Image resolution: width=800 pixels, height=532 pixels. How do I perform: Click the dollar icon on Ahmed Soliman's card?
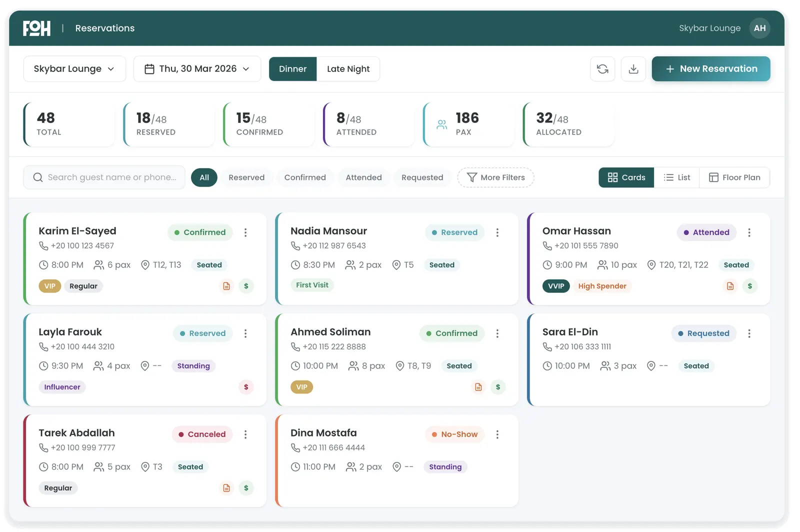point(498,387)
